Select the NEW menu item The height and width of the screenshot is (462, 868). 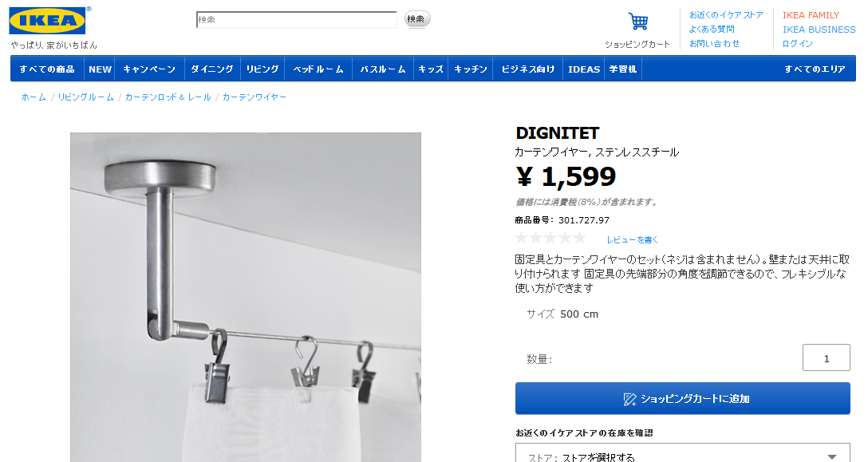[101, 69]
